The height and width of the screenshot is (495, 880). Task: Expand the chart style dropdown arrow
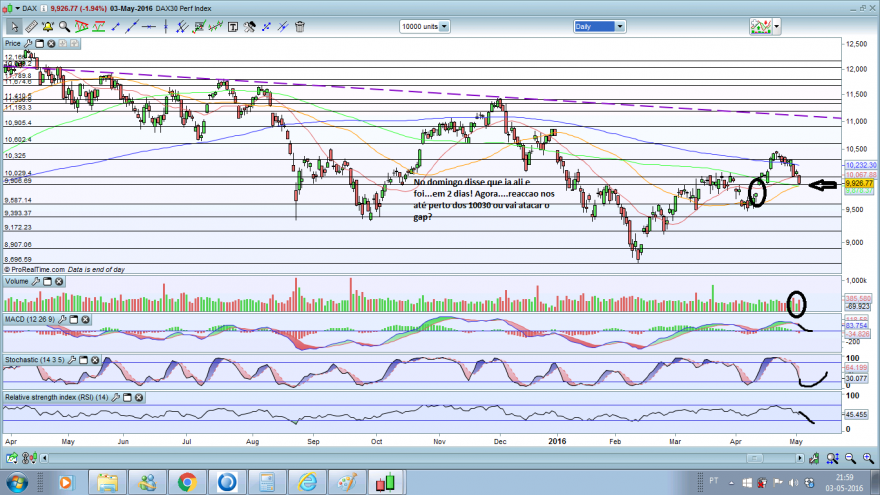click(x=777, y=26)
